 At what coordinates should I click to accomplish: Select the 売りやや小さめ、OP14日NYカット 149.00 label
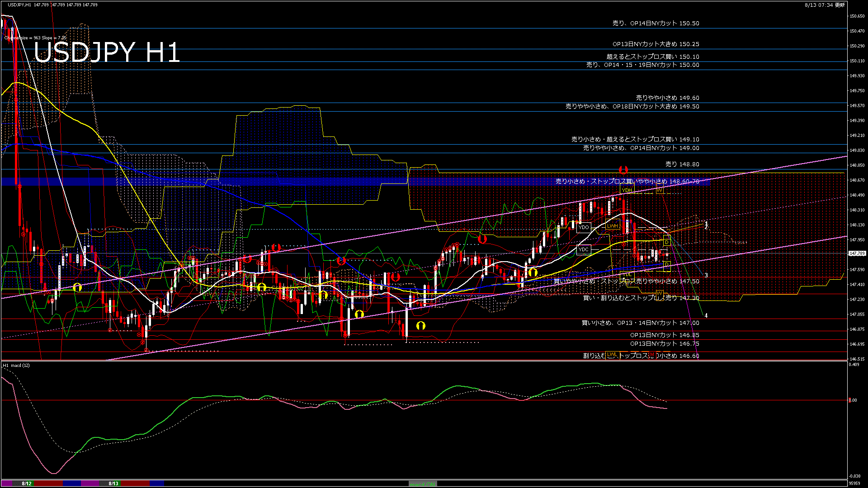click(x=641, y=148)
